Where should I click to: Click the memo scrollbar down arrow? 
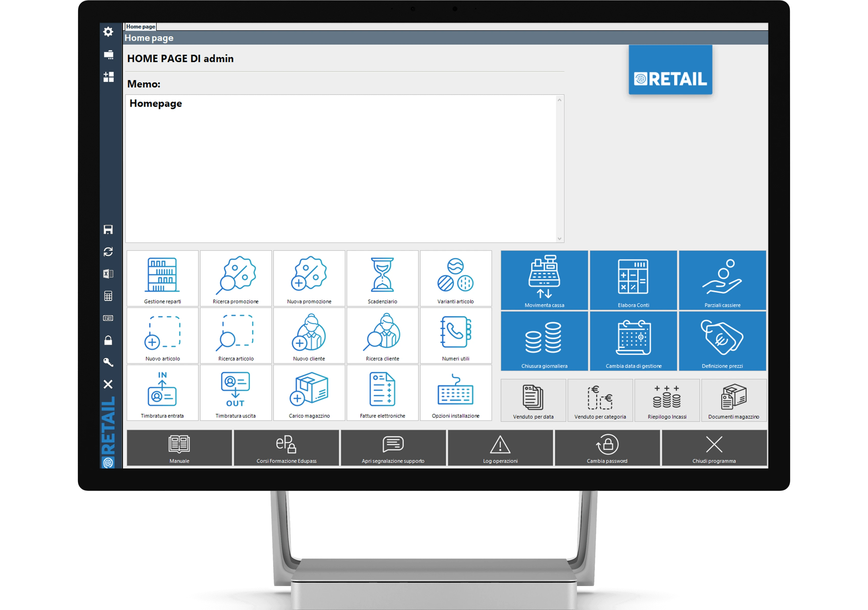[559, 238]
